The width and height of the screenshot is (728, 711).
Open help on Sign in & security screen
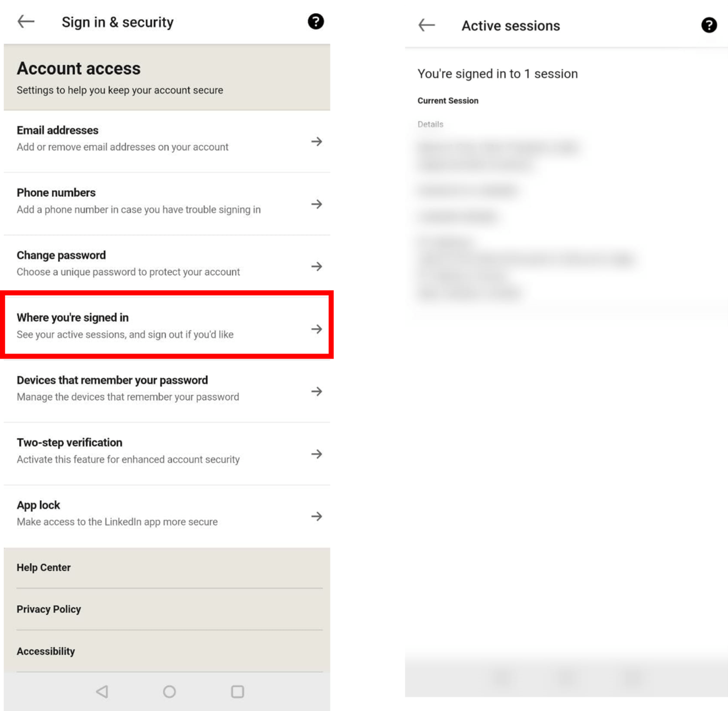point(316,21)
